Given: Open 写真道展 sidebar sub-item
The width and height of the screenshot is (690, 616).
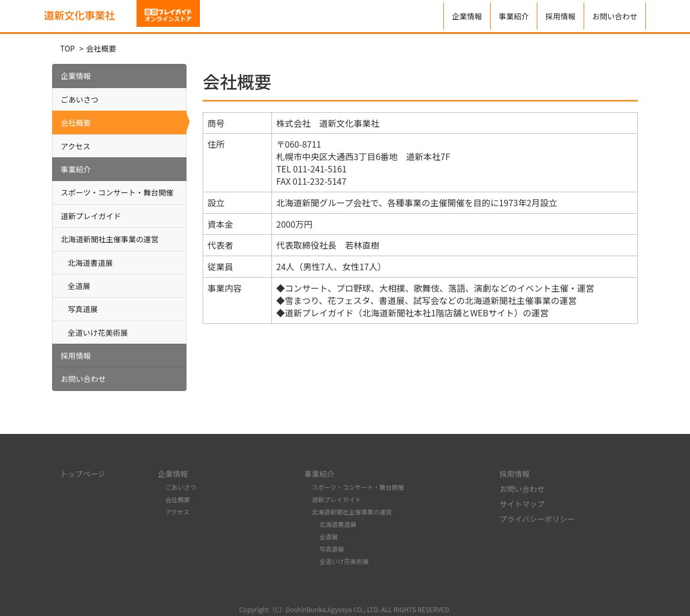Looking at the screenshot, I should 119,309.
